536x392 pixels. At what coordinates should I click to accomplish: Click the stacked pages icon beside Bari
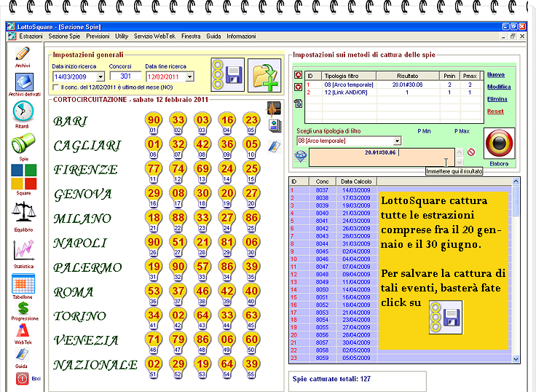(275, 126)
